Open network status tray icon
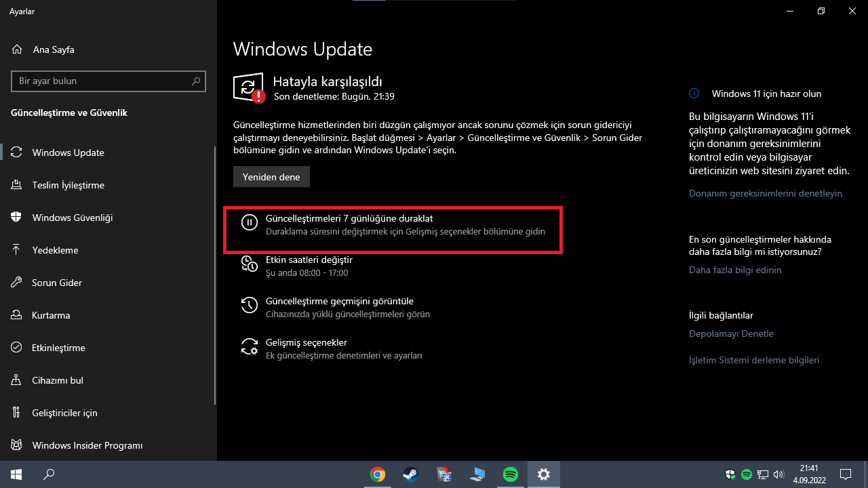 pos(763,474)
